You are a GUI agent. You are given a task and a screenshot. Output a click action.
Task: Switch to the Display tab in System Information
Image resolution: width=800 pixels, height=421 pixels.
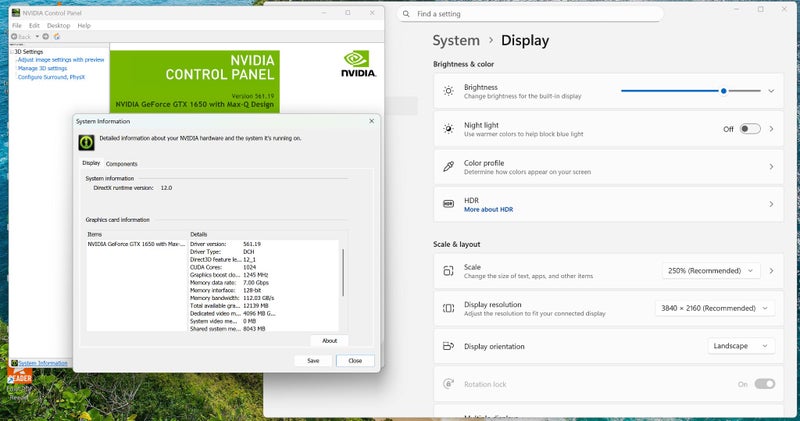point(91,163)
